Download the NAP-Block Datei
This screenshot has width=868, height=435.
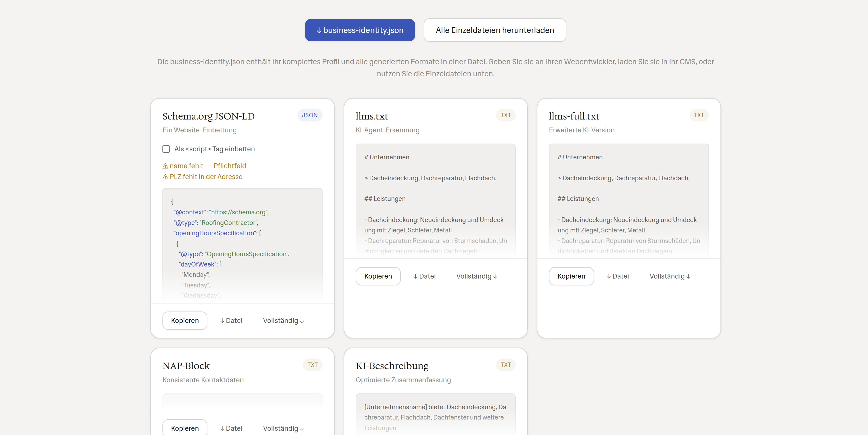click(x=231, y=428)
